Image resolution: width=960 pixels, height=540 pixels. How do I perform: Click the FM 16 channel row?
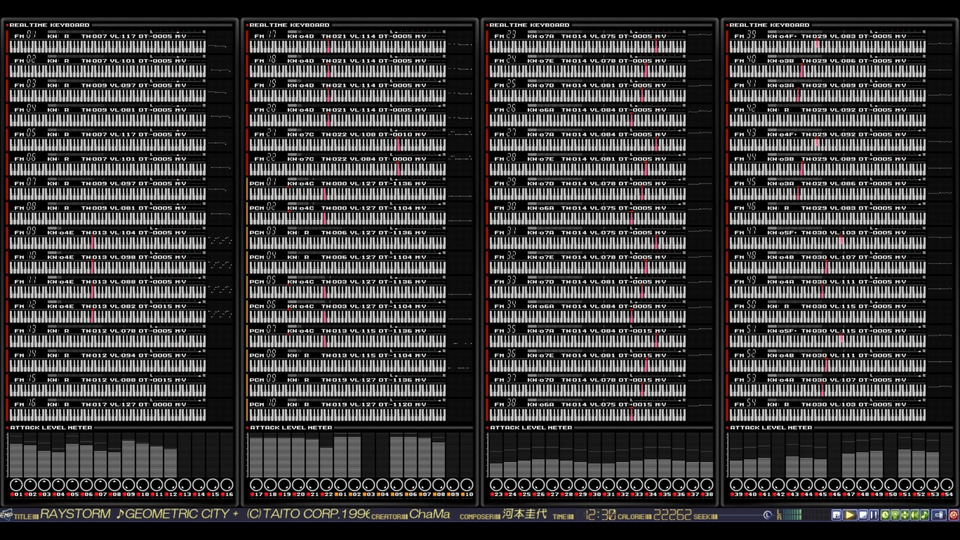pos(119,409)
